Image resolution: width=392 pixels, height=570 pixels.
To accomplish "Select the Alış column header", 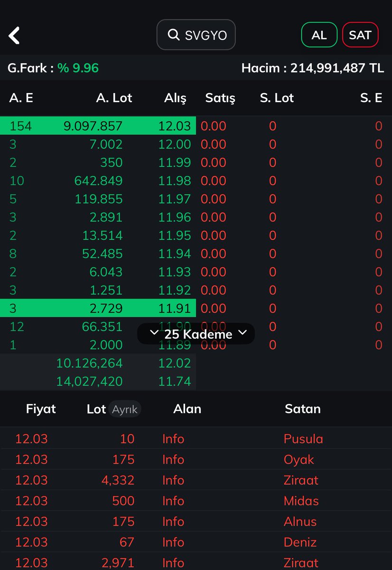I will click(175, 98).
